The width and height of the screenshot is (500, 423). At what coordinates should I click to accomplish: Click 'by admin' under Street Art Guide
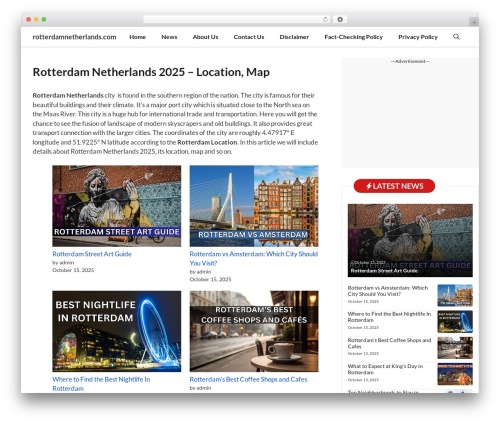pyautogui.click(x=63, y=263)
